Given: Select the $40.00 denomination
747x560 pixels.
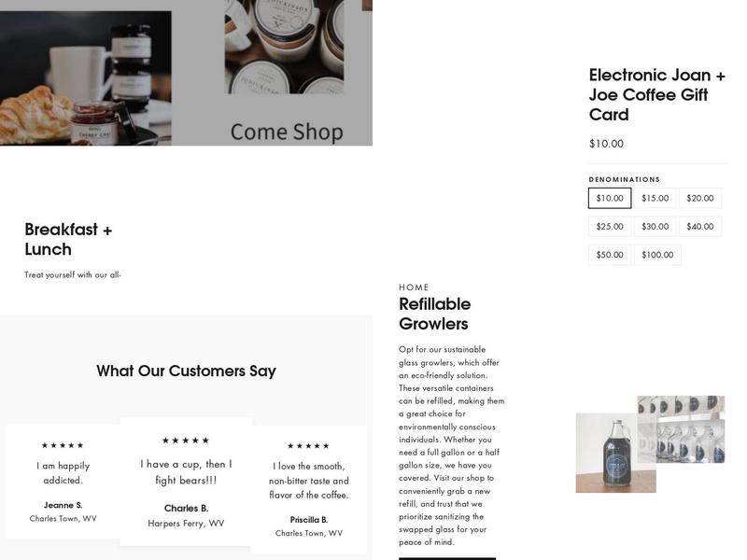Looking at the screenshot, I should pyautogui.click(x=699, y=227).
